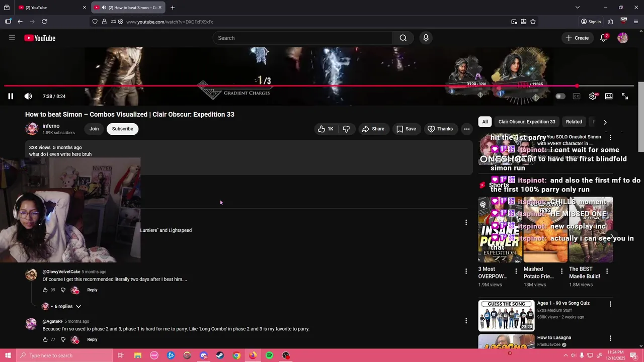Open the Create menu

click(577, 38)
